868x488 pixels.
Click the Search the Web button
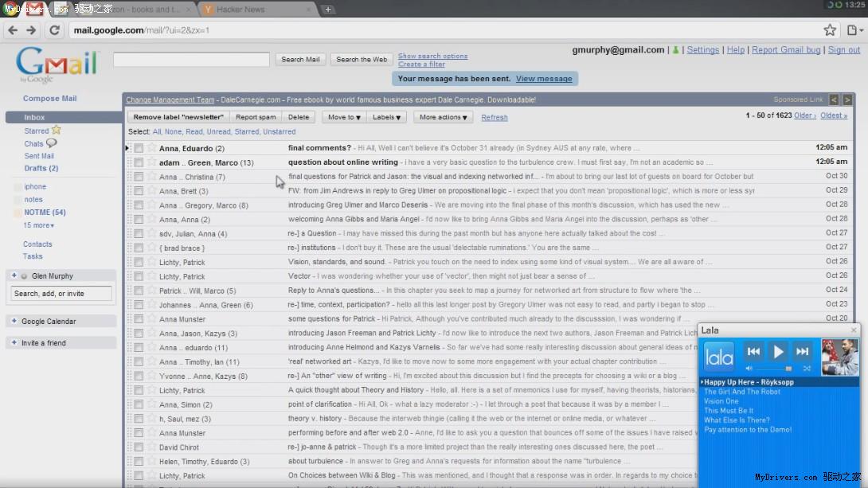pos(362,59)
